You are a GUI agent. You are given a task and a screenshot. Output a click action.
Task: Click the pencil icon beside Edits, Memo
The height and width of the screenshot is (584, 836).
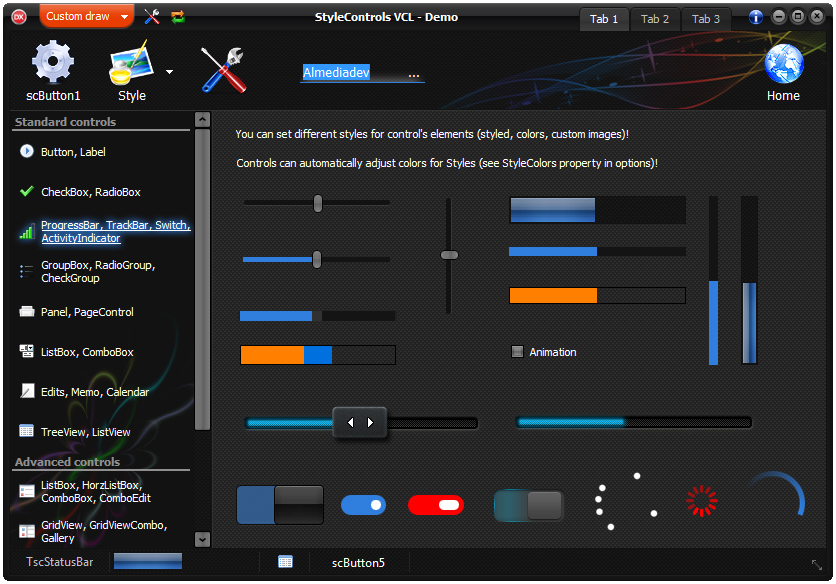27,391
